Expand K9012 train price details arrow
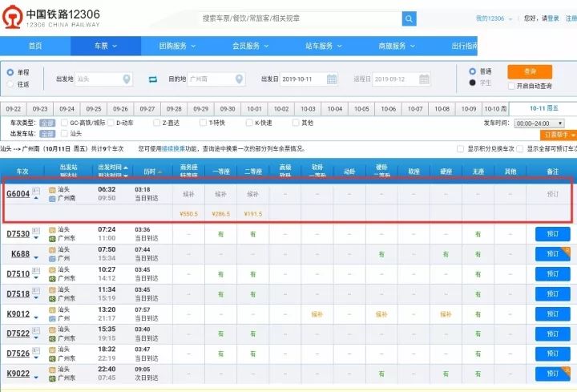577x392 pixels. click(x=36, y=317)
